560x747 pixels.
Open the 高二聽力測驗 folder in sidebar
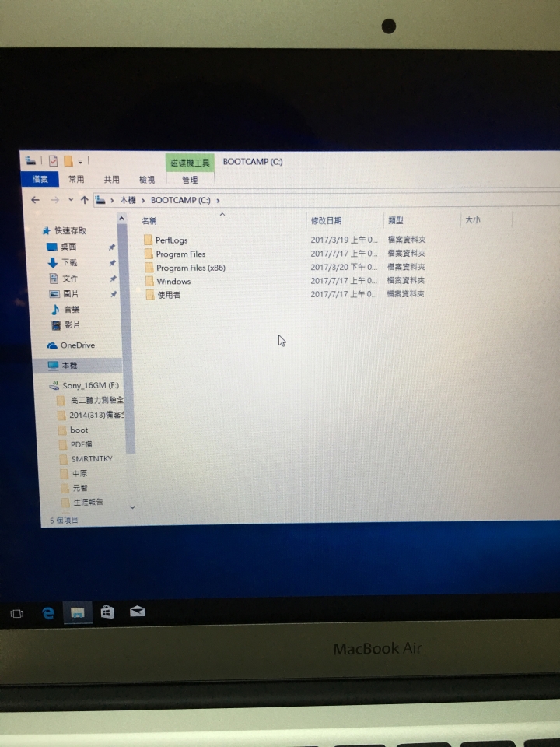96,400
